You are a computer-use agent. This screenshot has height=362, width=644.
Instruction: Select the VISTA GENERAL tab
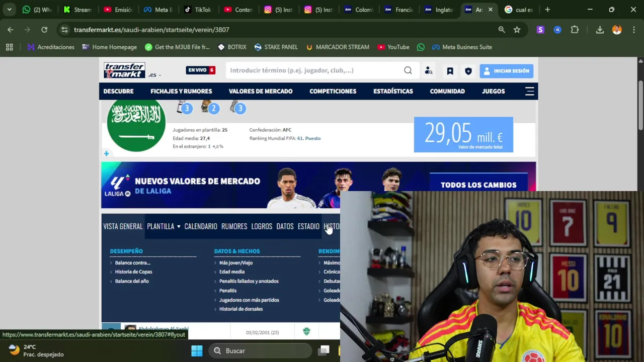point(123,226)
